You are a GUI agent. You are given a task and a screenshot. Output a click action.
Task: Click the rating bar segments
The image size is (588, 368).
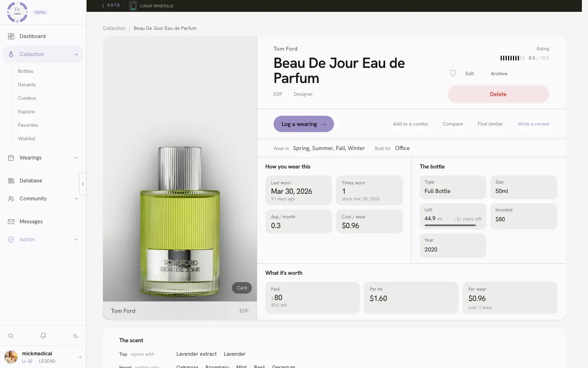[x=512, y=58]
